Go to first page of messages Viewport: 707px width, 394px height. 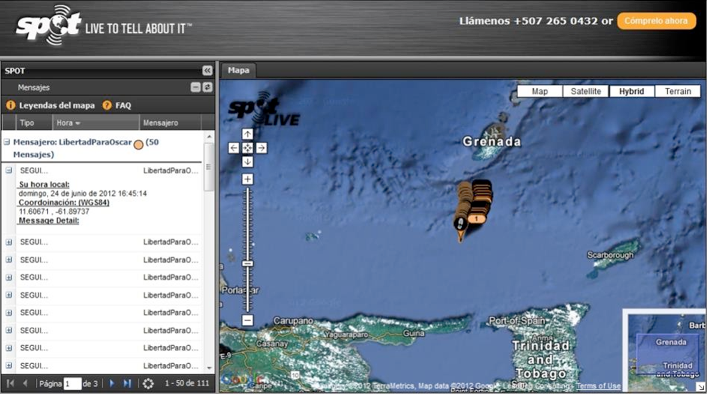[10, 384]
